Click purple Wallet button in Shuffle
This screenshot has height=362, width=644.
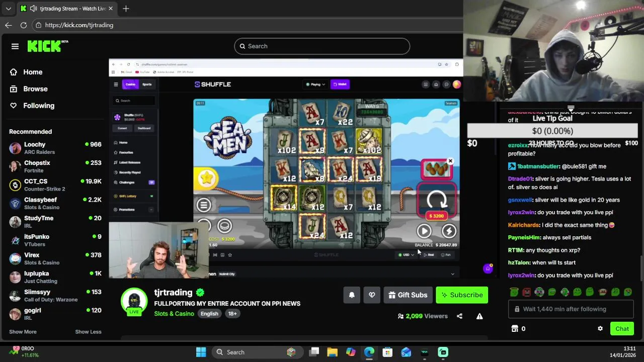(340, 84)
